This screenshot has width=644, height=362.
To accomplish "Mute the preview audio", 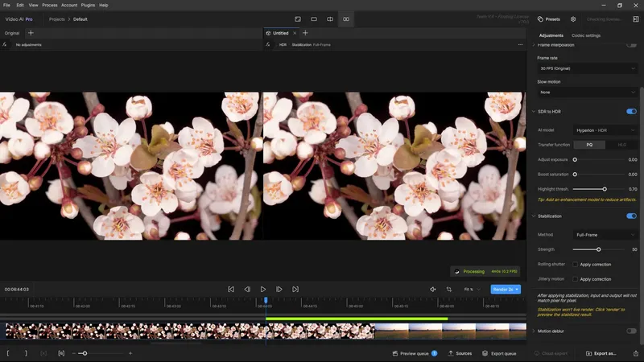I will point(432,289).
